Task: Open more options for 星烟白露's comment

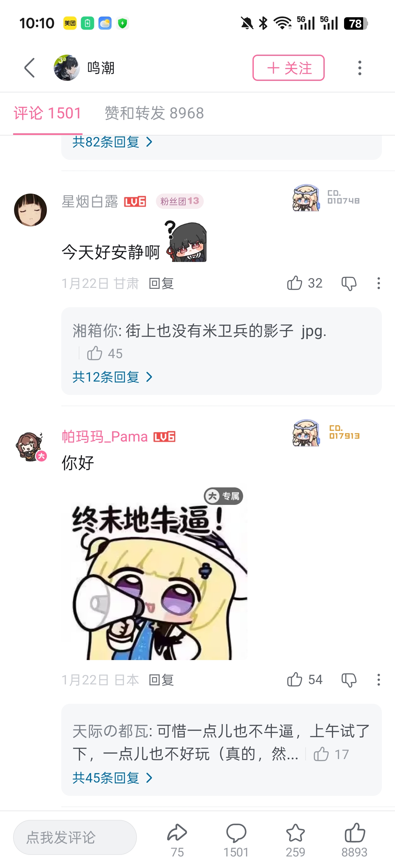Action: coord(378,284)
